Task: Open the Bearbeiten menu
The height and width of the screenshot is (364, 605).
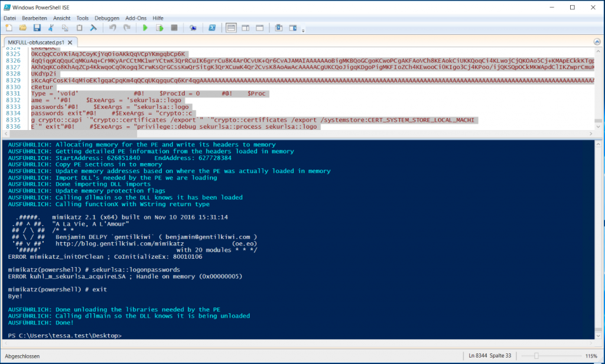Action: coord(34,18)
